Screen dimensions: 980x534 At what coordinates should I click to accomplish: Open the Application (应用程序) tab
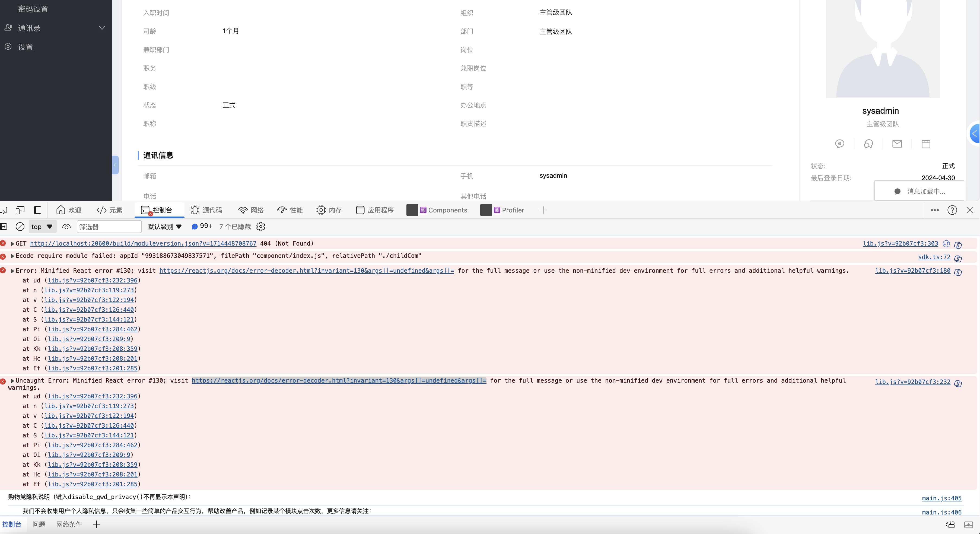(x=375, y=210)
